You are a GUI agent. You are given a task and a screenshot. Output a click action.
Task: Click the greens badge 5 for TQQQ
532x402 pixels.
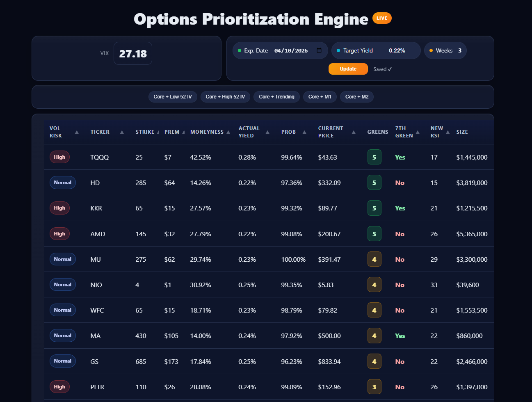[x=374, y=157]
